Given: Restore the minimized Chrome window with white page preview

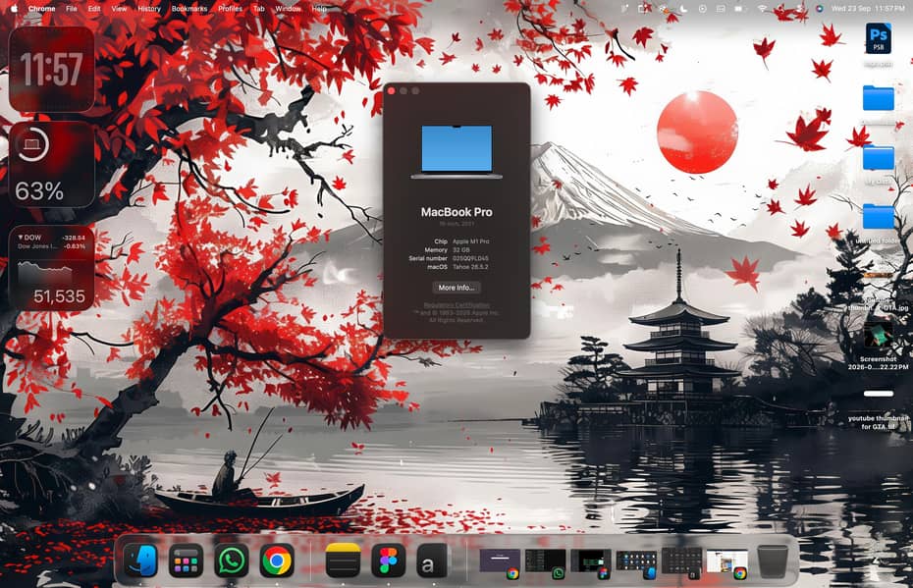Looking at the screenshot, I should coord(726,562).
